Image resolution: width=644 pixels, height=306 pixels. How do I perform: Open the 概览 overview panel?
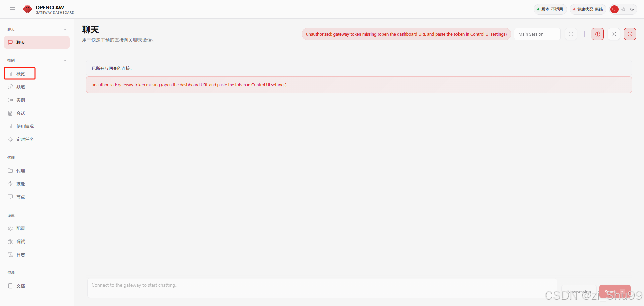pos(19,73)
